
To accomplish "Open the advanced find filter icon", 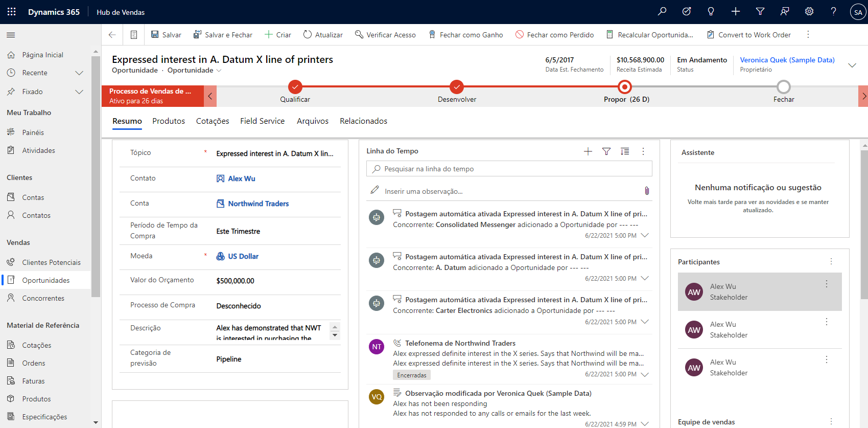I will 760,11.
